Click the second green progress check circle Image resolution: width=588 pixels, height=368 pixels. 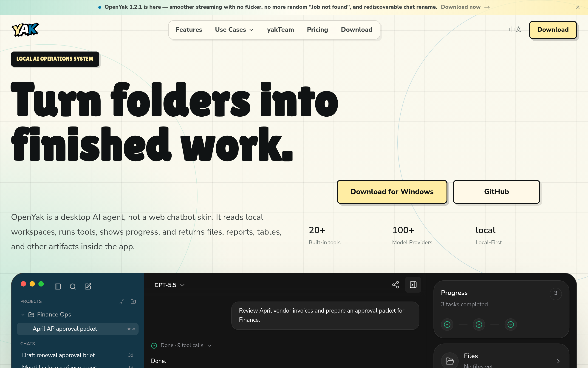(x=479, y=325)
